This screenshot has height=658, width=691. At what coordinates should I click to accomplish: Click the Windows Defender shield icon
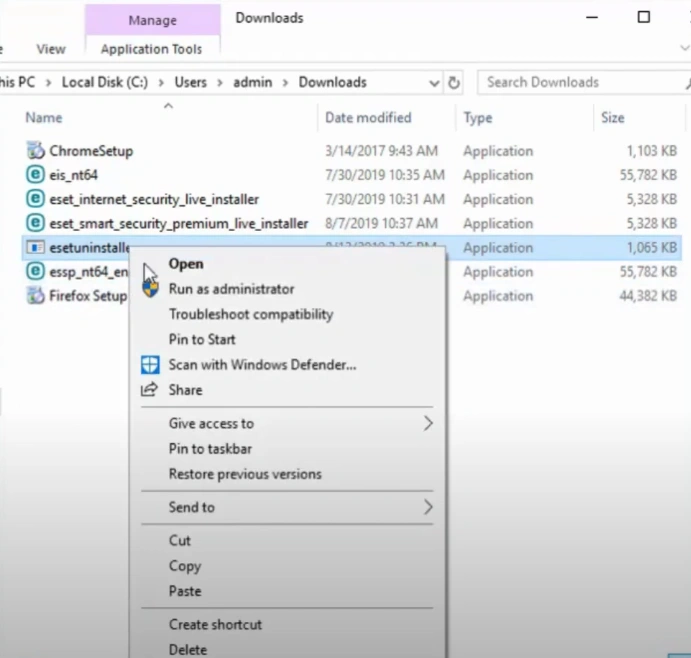tap(150, 365)
